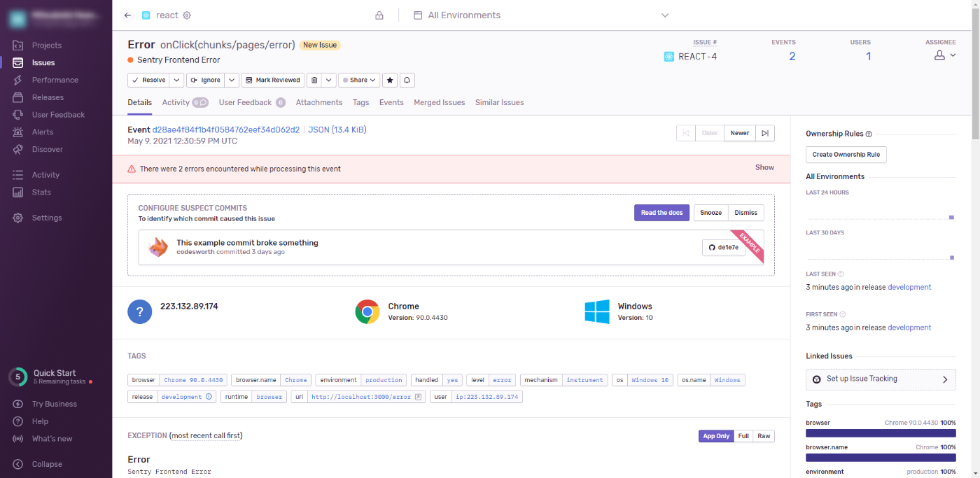Image resolution: width=980 pixels, height=478 pixels.
Task: Open the All Environments dropdown
Action: [541, 15]
